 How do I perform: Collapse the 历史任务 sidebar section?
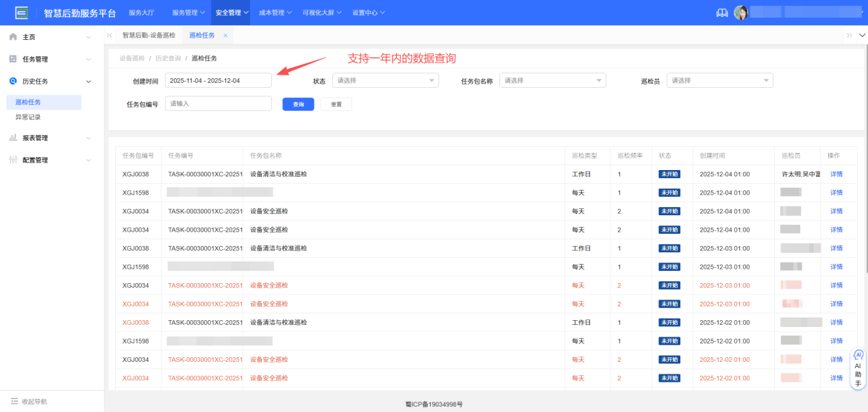click(x=88, y=80)
